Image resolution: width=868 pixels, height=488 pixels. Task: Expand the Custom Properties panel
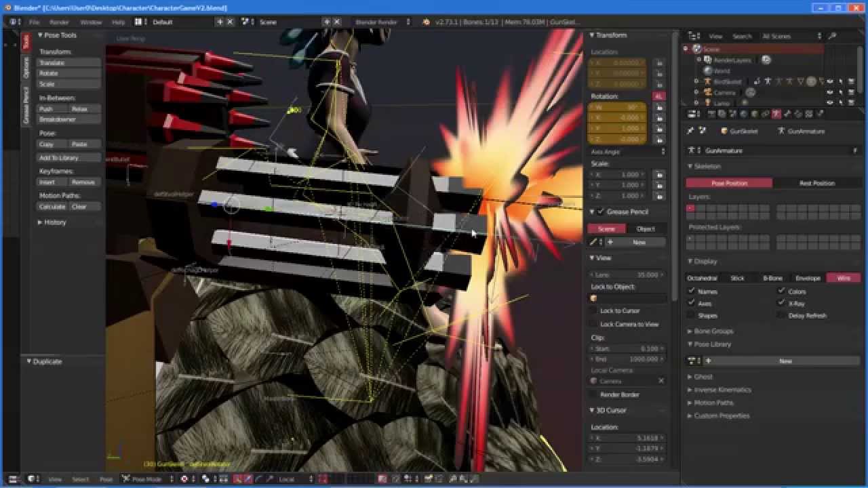click(718, 415)
